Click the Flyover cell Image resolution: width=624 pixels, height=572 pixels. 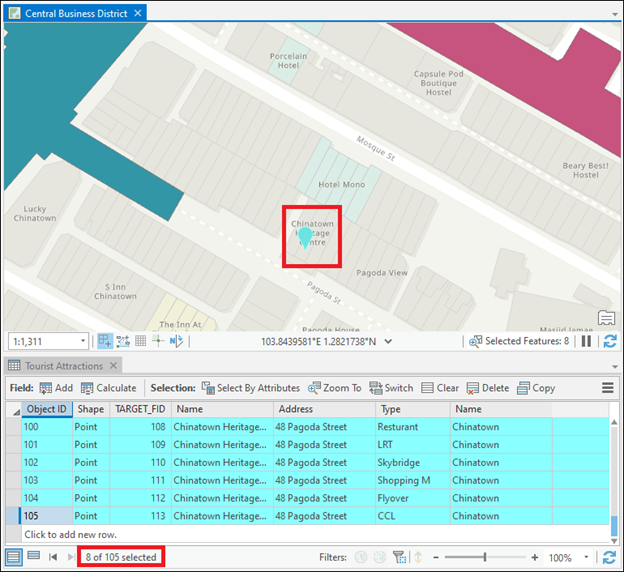(413, 498)
